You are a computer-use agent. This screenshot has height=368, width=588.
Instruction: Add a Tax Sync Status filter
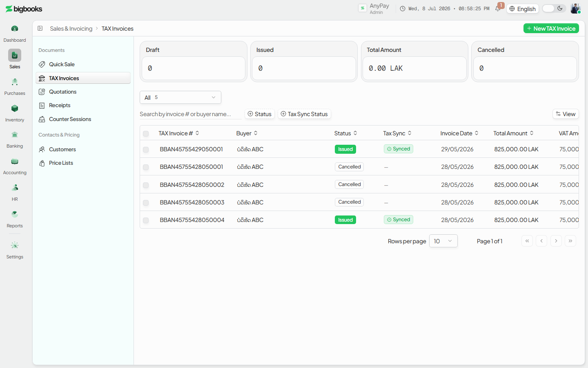[304, 114]
